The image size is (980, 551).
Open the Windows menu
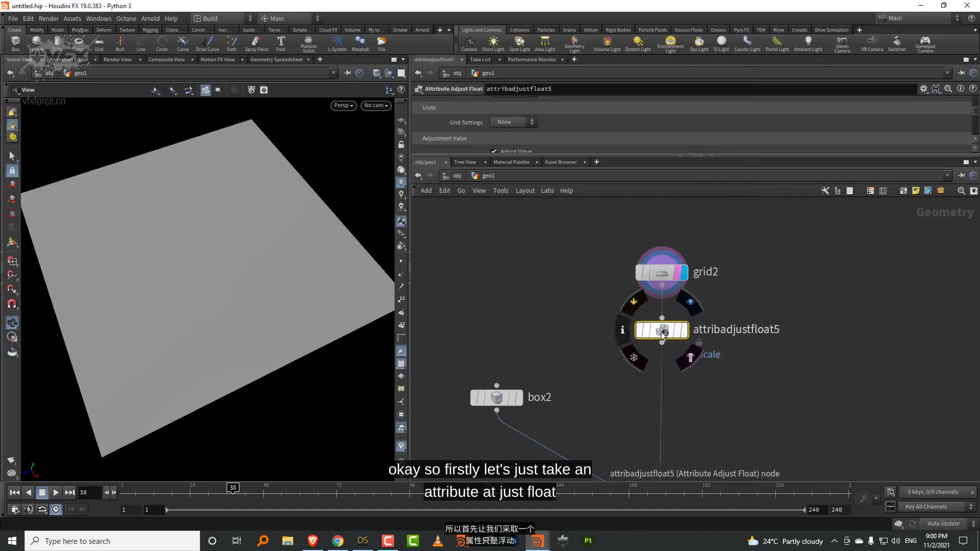pyautogui.click(x=99, y=18)
